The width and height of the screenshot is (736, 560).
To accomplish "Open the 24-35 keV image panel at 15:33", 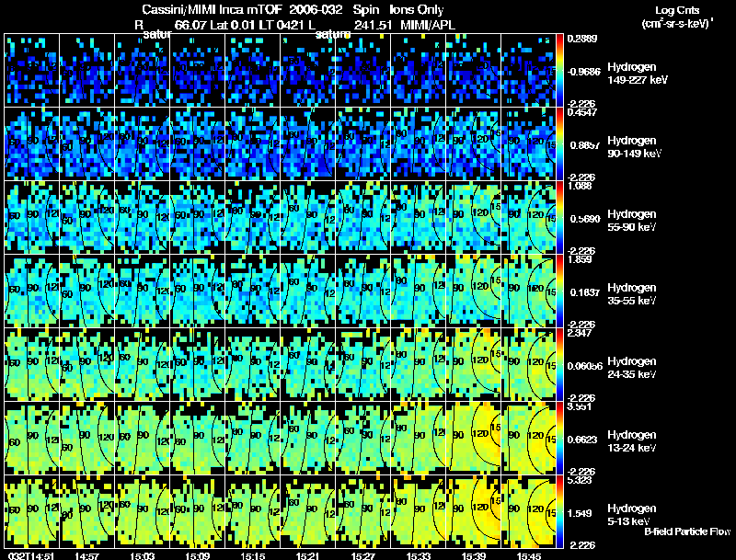I will click(419, 365).
